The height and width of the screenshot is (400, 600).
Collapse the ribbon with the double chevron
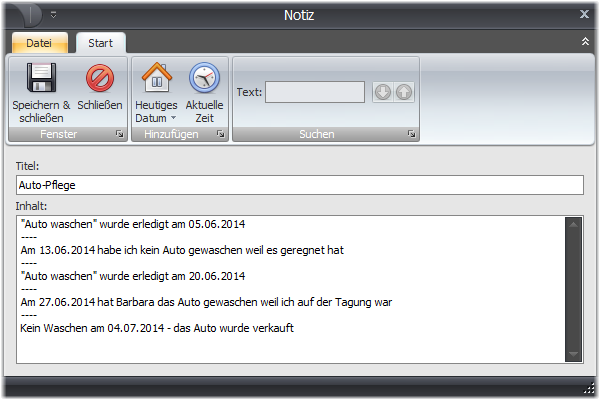tap(585, 41)
